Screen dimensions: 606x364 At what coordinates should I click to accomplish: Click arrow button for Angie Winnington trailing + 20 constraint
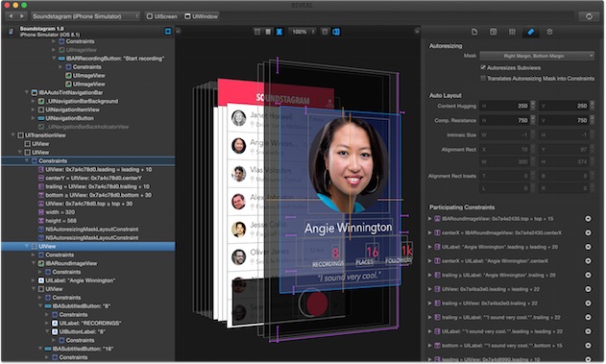tap(588, 275)
